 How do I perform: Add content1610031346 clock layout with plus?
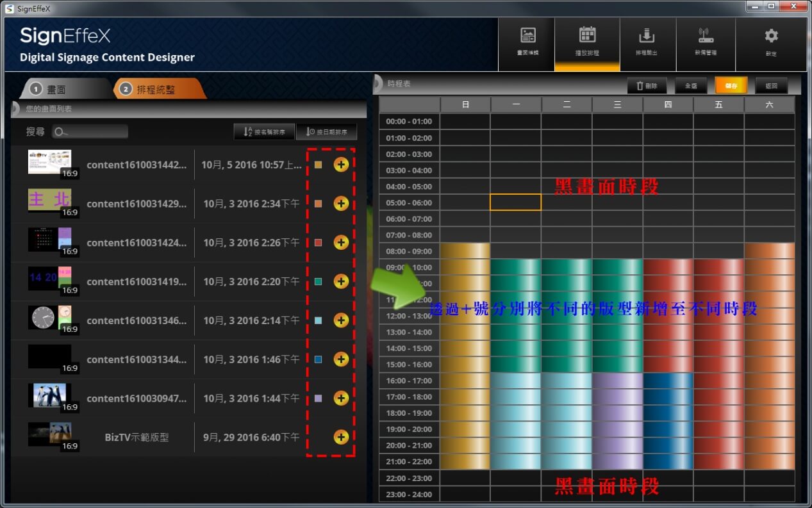[x=341, y=320]
